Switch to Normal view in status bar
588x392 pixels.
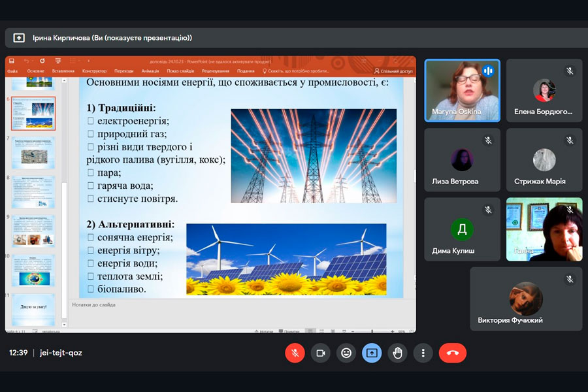pos(310,331)
